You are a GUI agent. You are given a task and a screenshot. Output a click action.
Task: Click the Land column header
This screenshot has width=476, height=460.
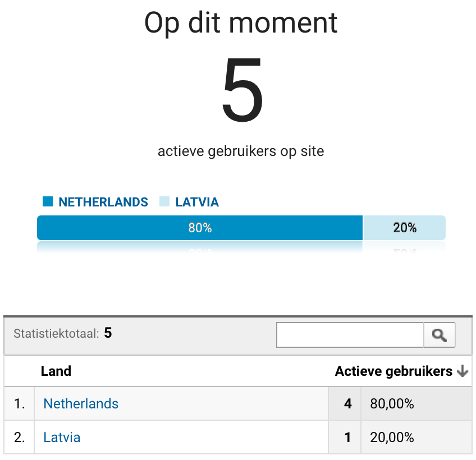[x=56, y=371]
